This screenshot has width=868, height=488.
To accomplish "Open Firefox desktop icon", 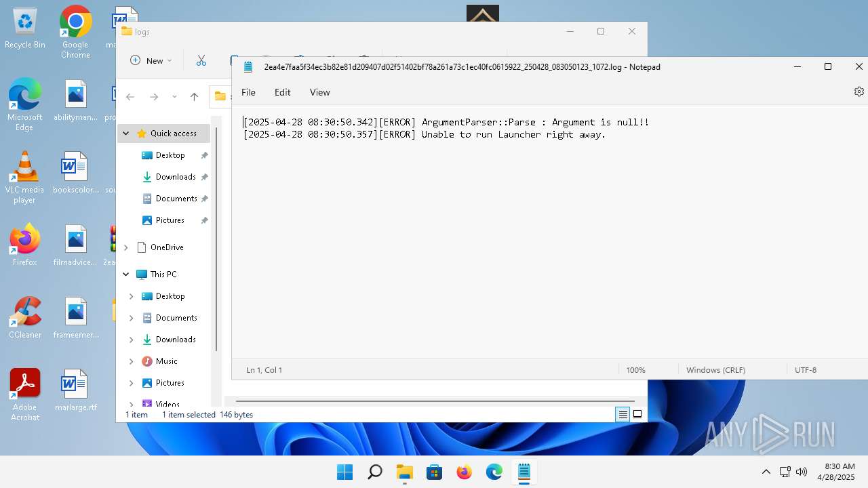I will click(x=24, y=245).
